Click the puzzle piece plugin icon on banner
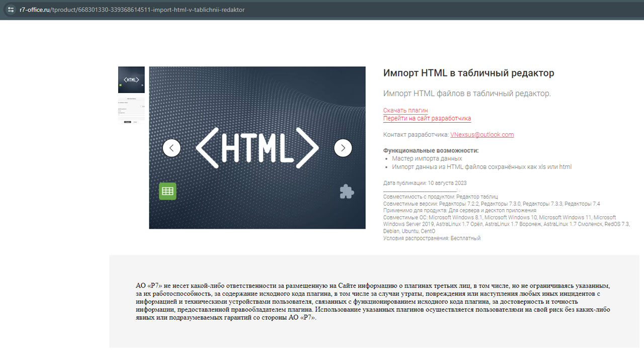The width and height of the screenshot is (644, 362). (x=347, y=192)
